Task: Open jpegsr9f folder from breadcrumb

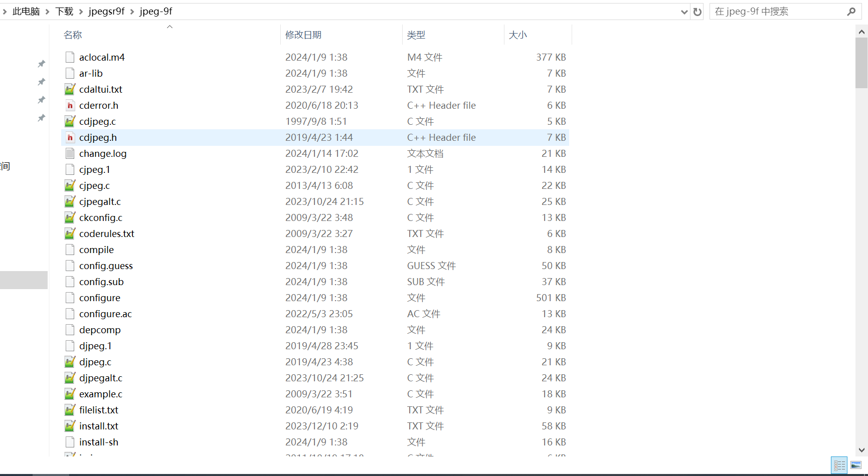Action: click(x=106, y=12)
